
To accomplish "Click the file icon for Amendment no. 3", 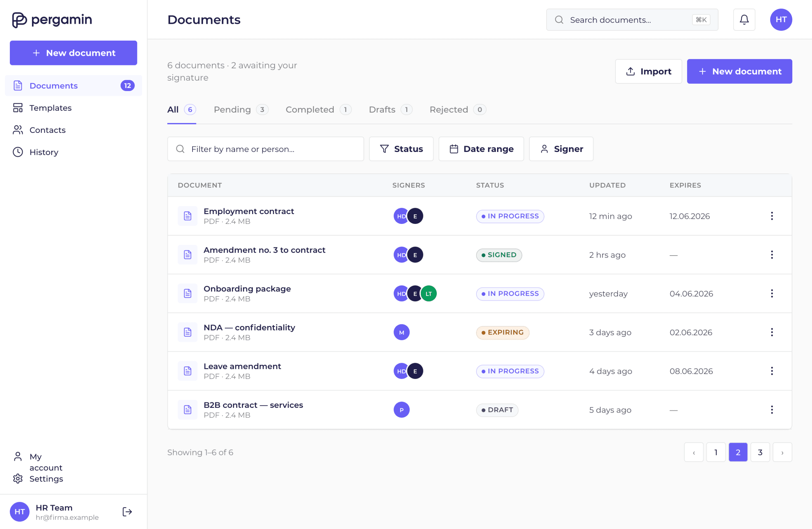I will tap(188, 255).
